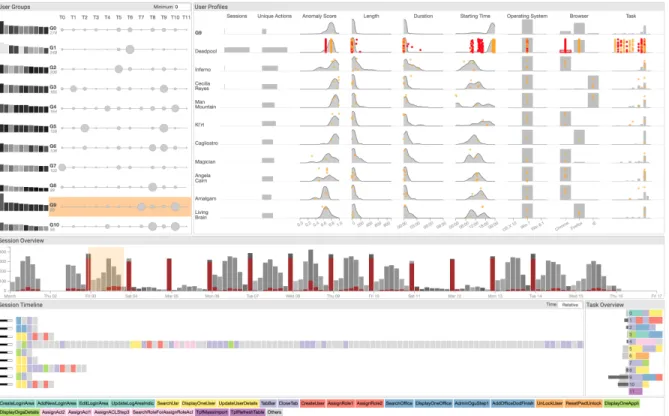669x416 pixels.
Task: Select Living Brain user profile row
Action: pos(423,211)
